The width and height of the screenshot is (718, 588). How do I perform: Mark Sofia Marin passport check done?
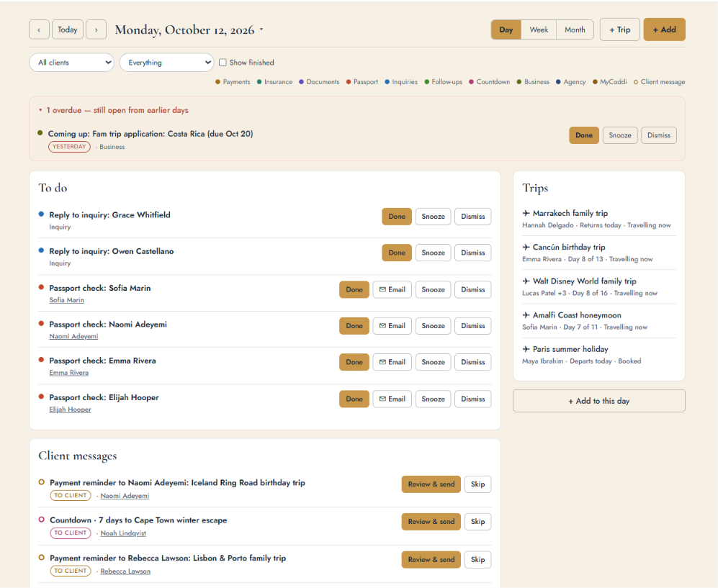(354, 289)
